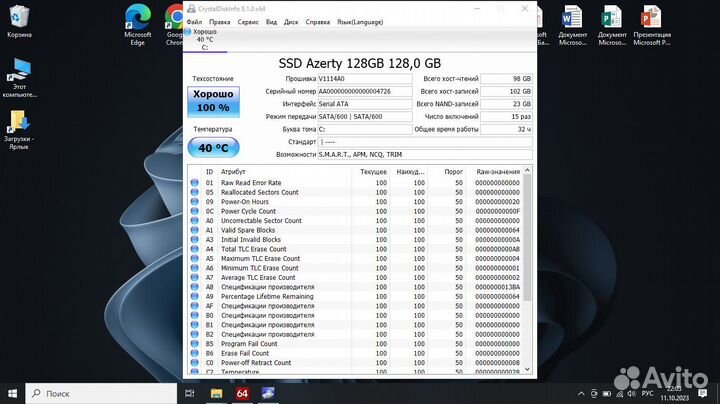Viewport: 720px width, 404px height.
Task: Open the Сервис menu
Action: tap(248, 22)
